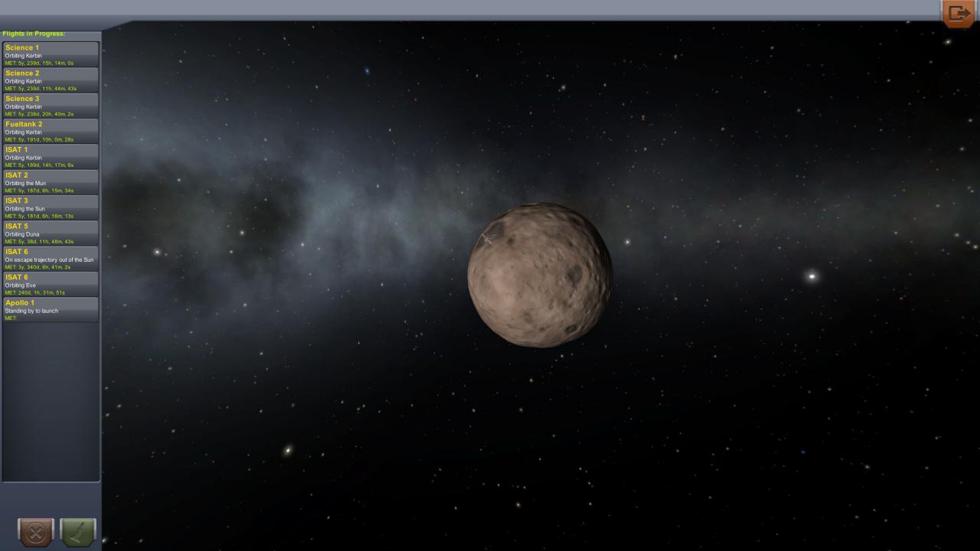The width and height of the screenshot is (980, 551).
Task: Select Apollo 1 standing by to launch
Action: pos(51,309)
